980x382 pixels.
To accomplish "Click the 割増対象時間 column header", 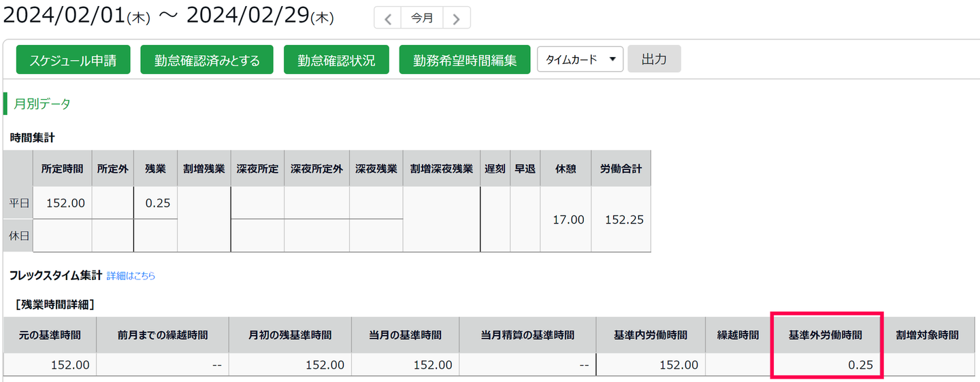I will coord(927,335).
